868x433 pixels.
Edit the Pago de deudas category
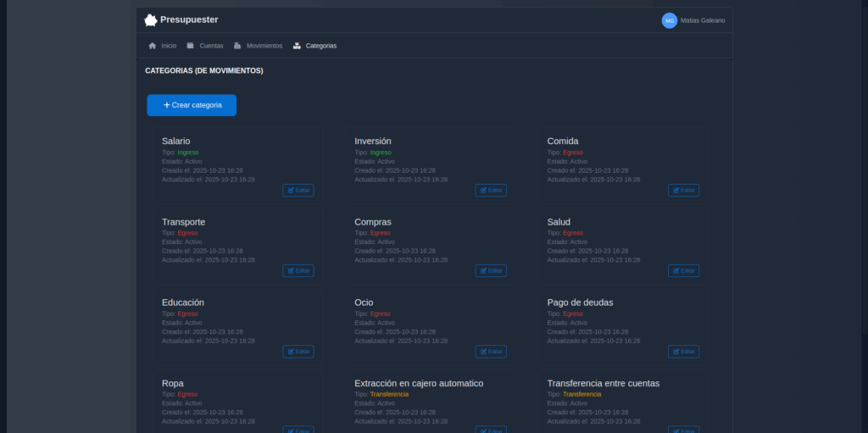(x=683, y=352)
